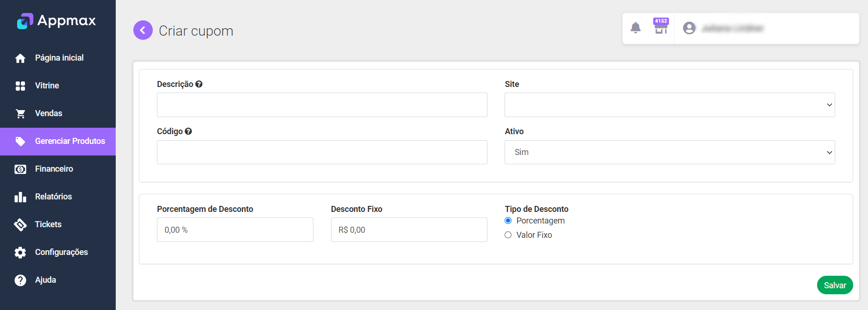This screenshot has height=310, width=868.
Task: Click the Tickets sidebar icon
Action: (x=20, y=224)
